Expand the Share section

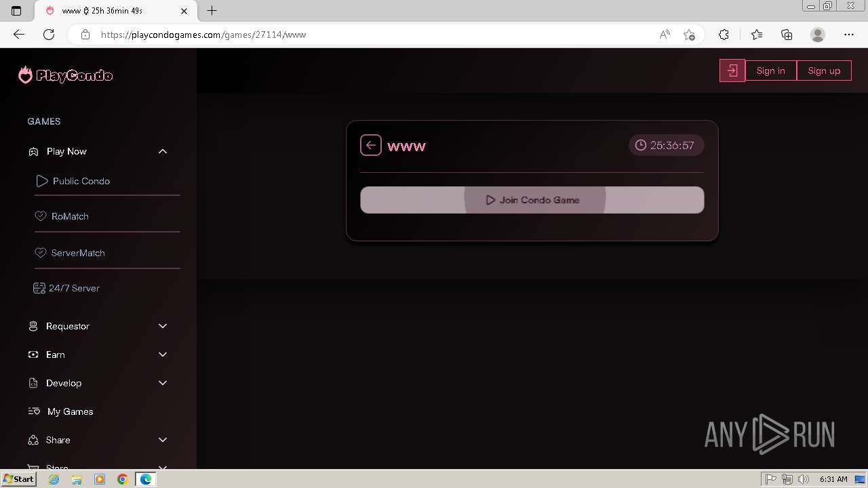[163, 440]
